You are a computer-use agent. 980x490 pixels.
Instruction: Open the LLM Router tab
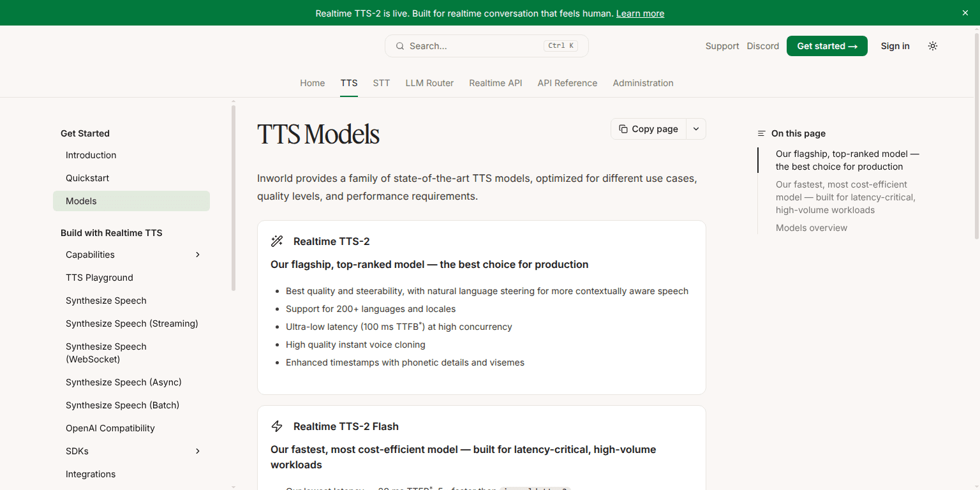tap(429, 83)
